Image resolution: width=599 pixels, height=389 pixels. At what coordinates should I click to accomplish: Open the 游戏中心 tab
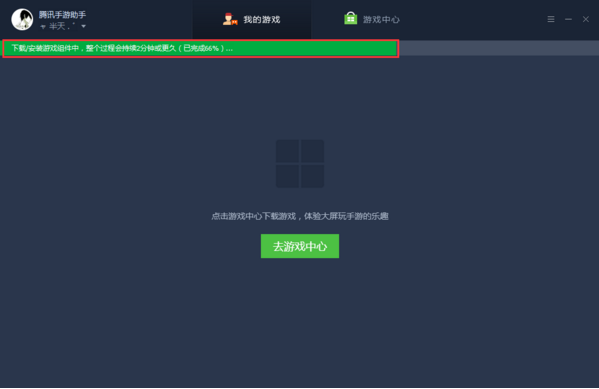tap(371, 19)
